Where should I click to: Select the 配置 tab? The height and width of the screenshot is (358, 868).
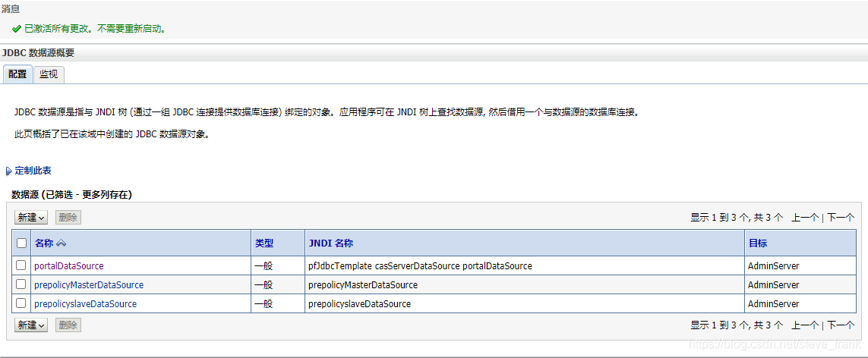[17, 74]
